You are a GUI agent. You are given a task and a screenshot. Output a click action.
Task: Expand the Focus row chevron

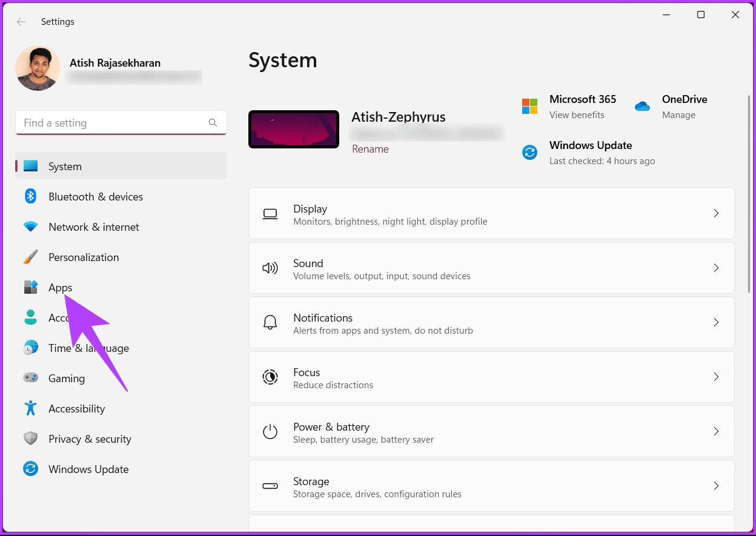[716, 377]
